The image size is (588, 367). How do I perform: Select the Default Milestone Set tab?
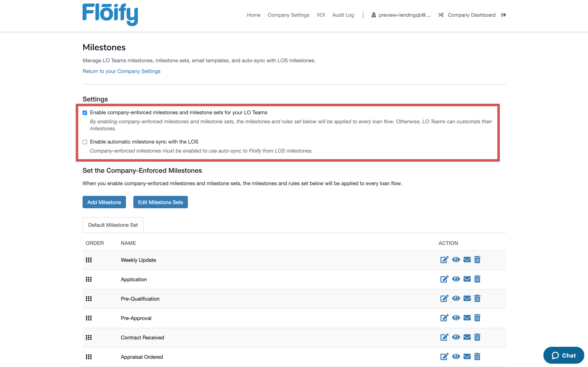point(113,225)
